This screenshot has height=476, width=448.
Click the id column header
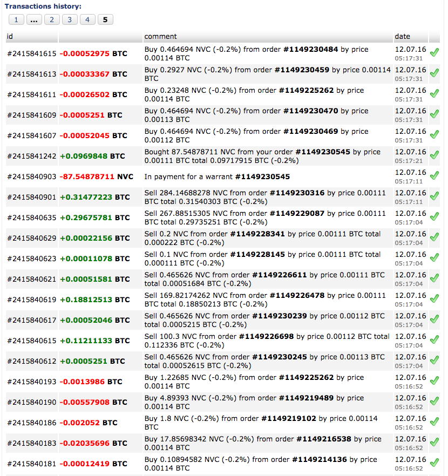(31, 37)
